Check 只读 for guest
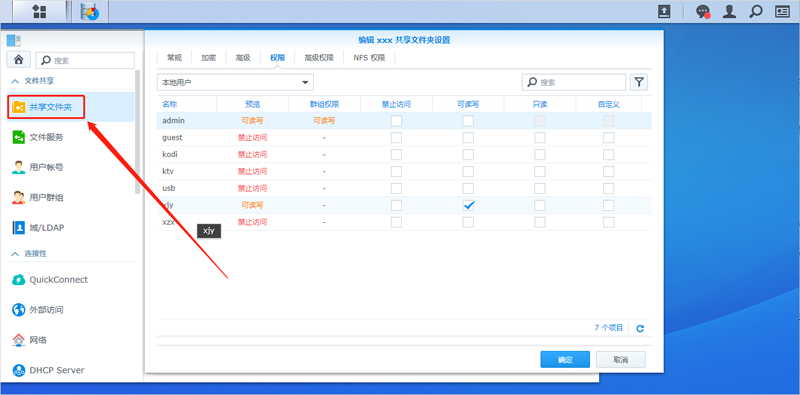Screen dimensions: 800x395 coord(540,138)
